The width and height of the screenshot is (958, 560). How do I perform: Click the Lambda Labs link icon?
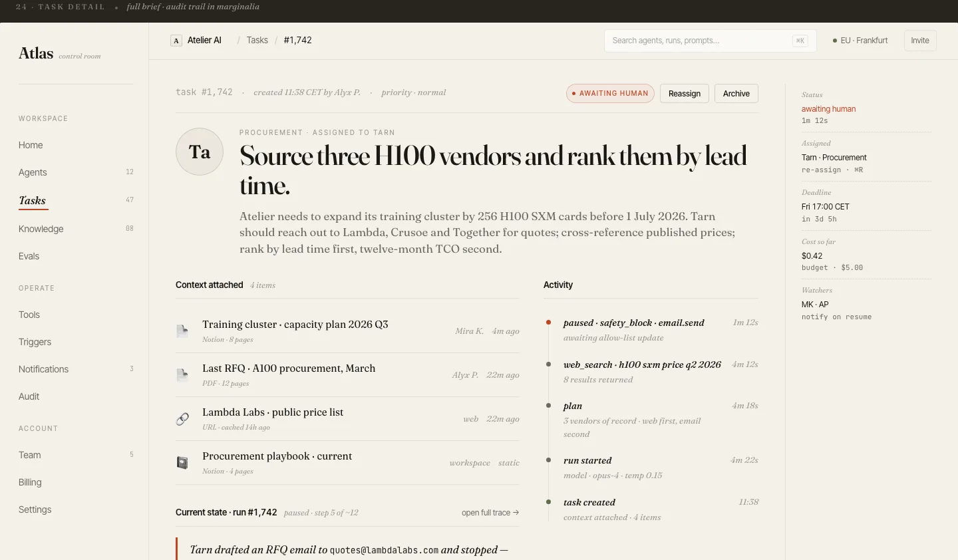(x=182, y=418)
